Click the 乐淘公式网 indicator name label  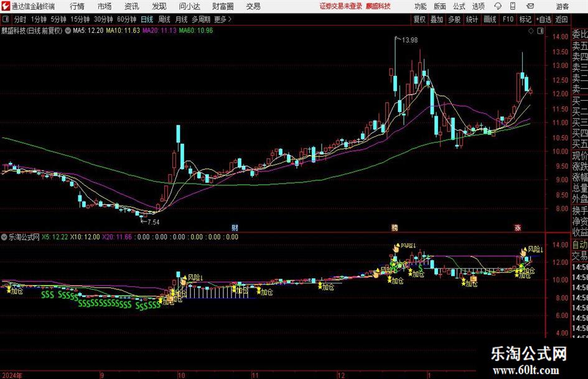tap(24, 237)
